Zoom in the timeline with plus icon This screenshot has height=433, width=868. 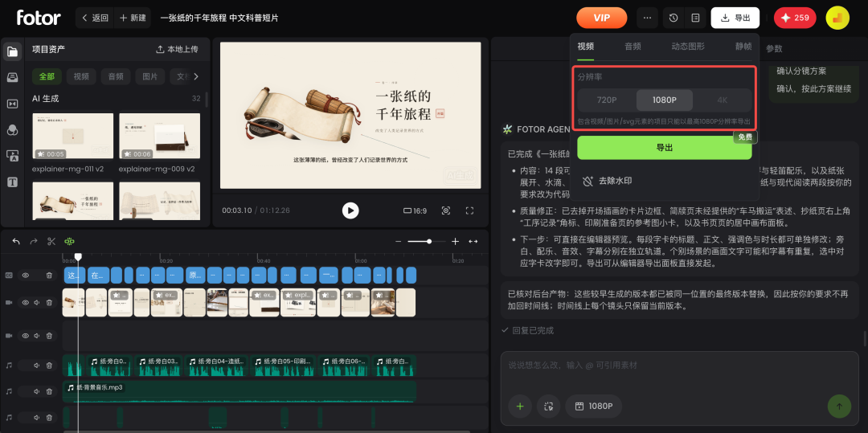tap(455, 242)
